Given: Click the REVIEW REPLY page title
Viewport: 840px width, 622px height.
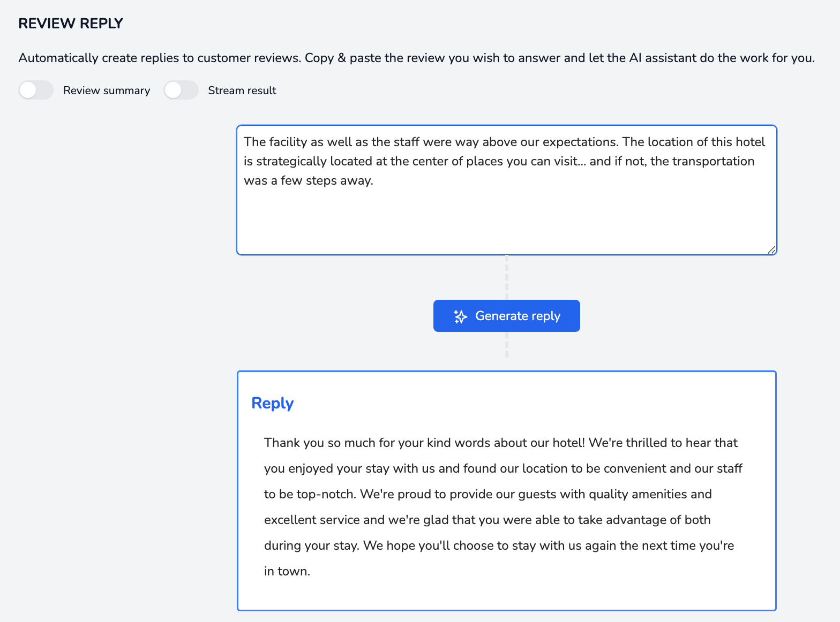Looking at the screenshot, I should (71, 24).
